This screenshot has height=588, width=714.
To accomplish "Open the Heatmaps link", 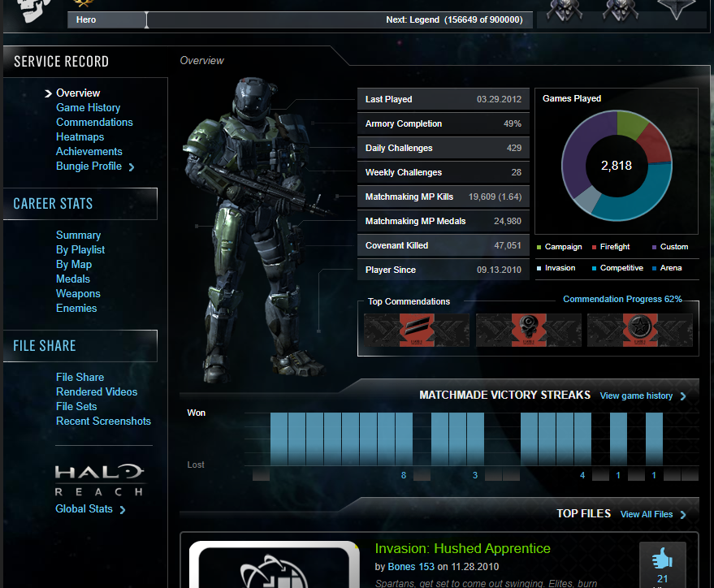I will [x=80, y=137].
